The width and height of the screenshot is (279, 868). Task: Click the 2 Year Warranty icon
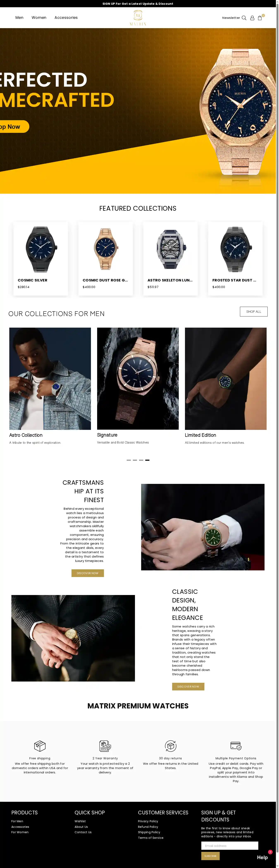pyautogui.click(x=105, y=746)
